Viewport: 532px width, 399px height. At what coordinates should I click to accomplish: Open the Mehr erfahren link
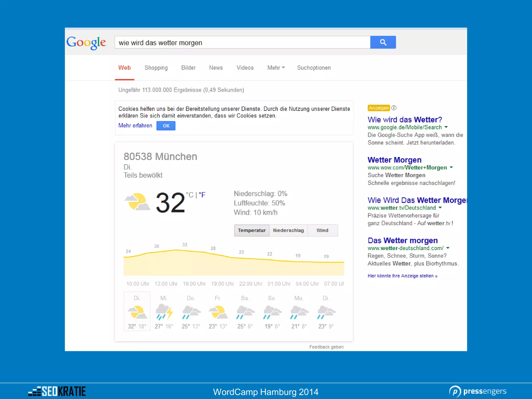[135, 125]
